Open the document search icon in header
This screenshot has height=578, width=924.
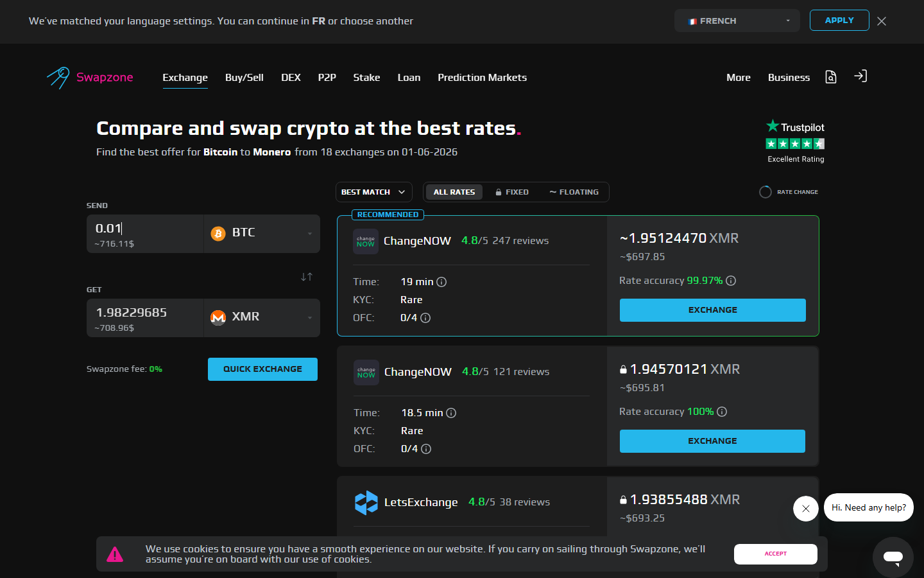click(x=831, y=77)
